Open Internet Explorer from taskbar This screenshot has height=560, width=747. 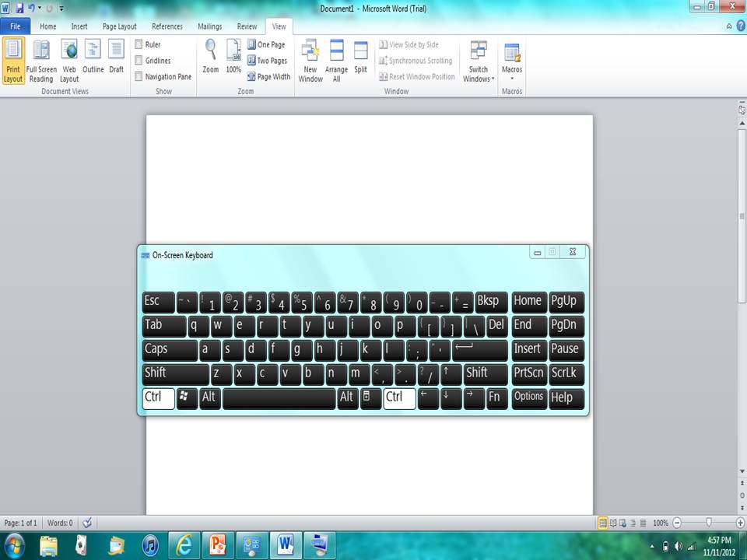click(184, 545)
